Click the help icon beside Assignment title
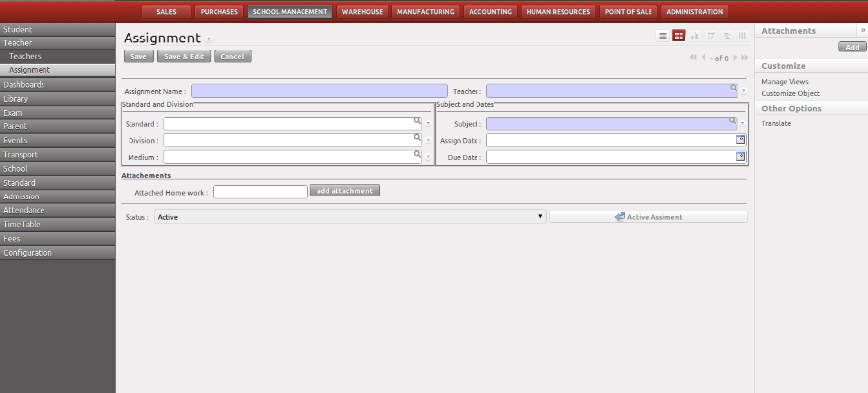The width and height of the screenshot is (868, 393). pos(209,39)
